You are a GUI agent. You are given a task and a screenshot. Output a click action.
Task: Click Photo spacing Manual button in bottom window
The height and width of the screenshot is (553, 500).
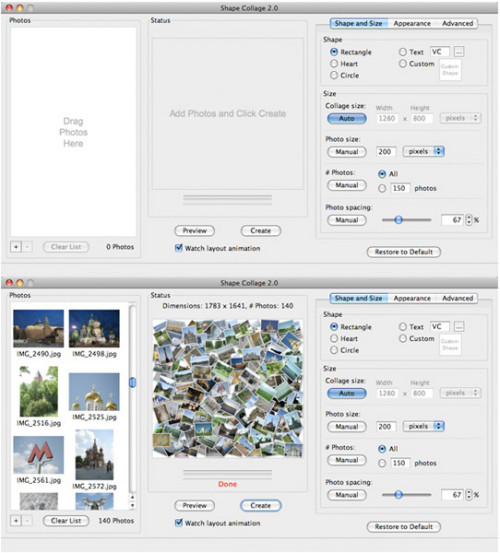tap(347, 495)
